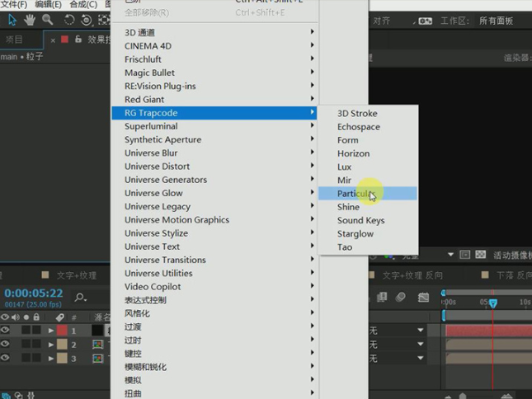Click the workspace sync icon near 工作区
Image resolution: width=532 pixels, height=399 pixels.
coord(425,21)
